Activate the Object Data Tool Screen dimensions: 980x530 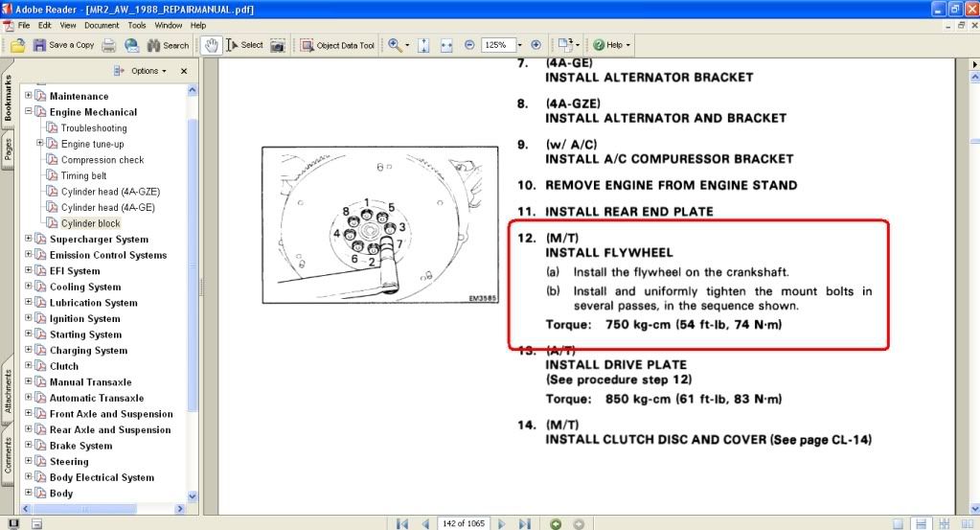point(337,45)
